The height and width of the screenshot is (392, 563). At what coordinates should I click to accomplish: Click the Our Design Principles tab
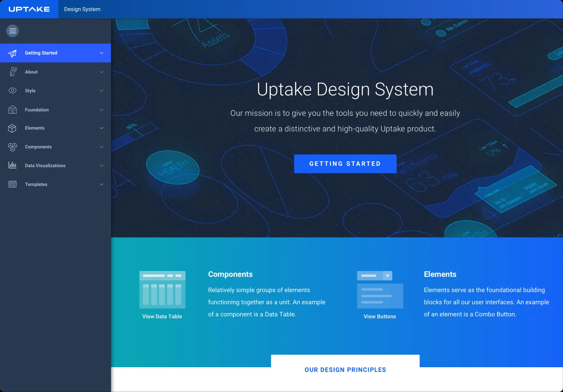[345, 370]
